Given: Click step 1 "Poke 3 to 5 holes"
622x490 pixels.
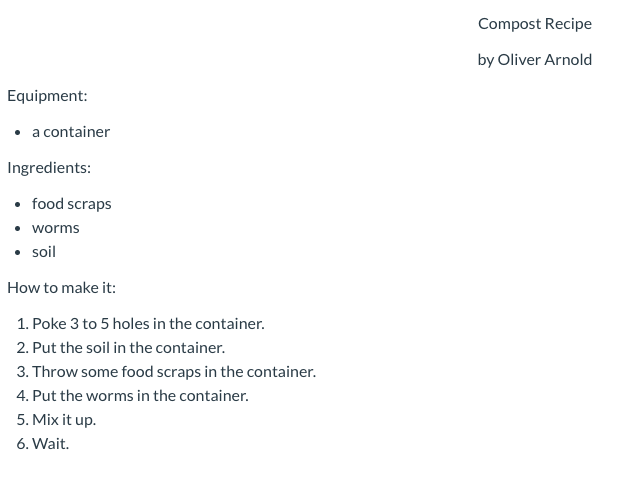Looking at the screenshot, I should tap(148, 323).
